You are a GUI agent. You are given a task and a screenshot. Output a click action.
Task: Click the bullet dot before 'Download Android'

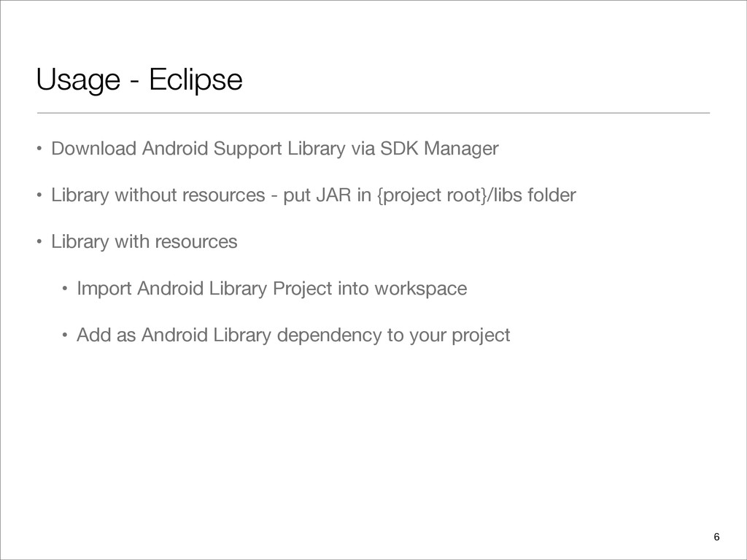click(x=39, y=149)
